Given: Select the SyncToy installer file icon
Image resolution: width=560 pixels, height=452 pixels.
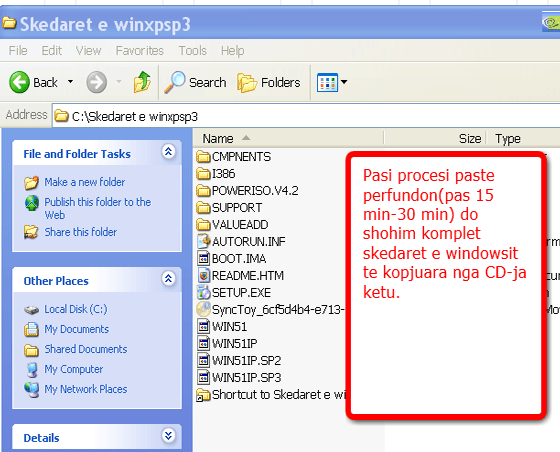Looking at the screenshot, I should click(x=204, y=309).
